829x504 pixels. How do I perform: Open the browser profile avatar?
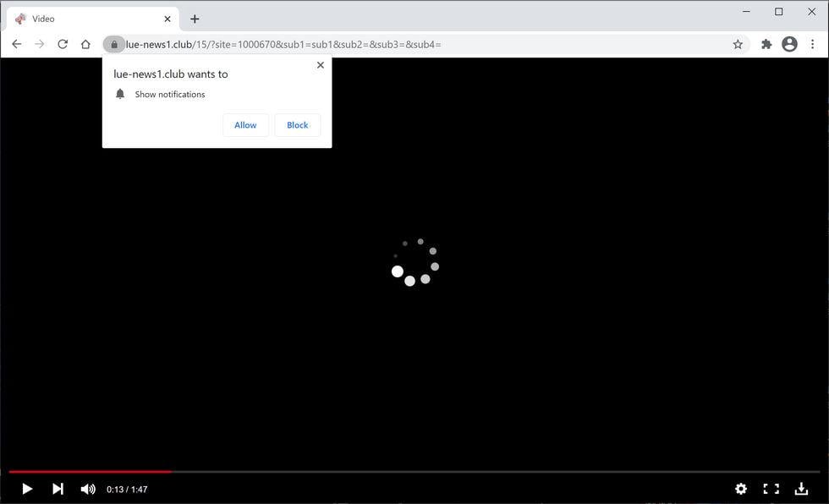click(788, 43)
